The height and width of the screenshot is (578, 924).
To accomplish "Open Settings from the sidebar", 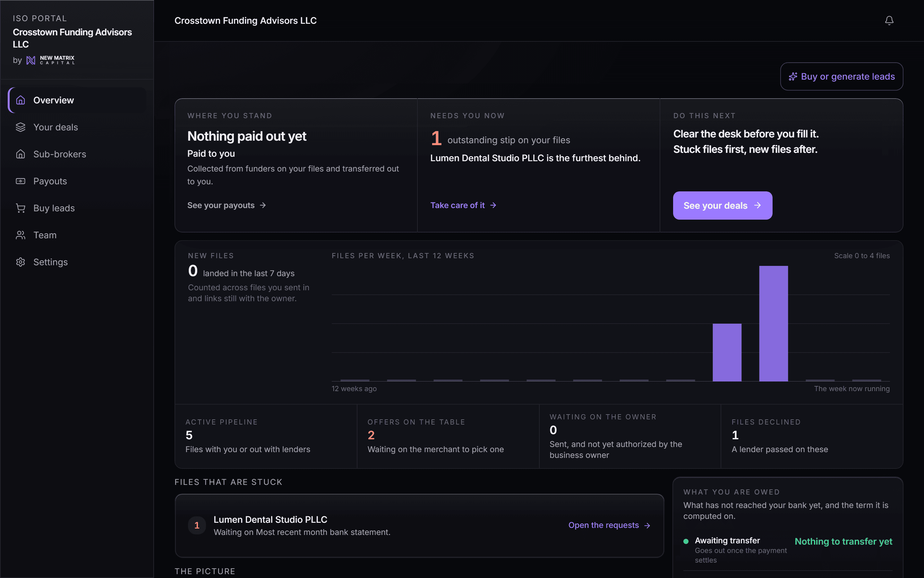I will point(77,262).
